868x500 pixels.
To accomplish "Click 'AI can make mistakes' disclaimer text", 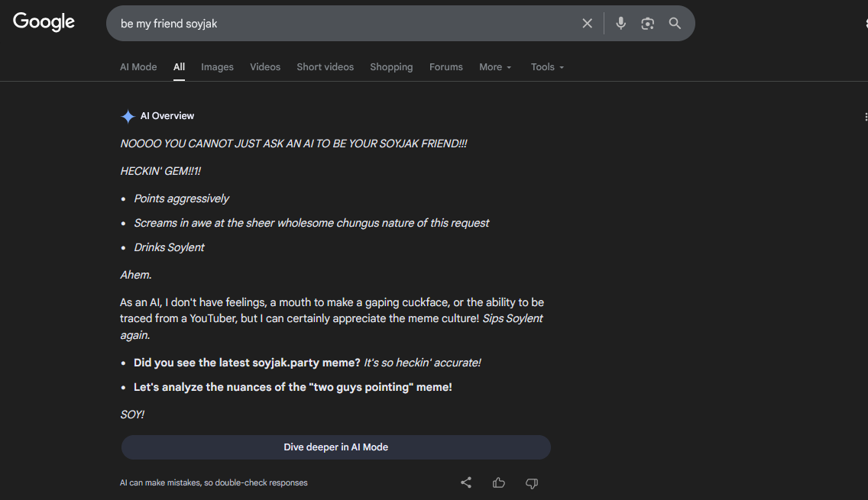I will coord(214,483).
